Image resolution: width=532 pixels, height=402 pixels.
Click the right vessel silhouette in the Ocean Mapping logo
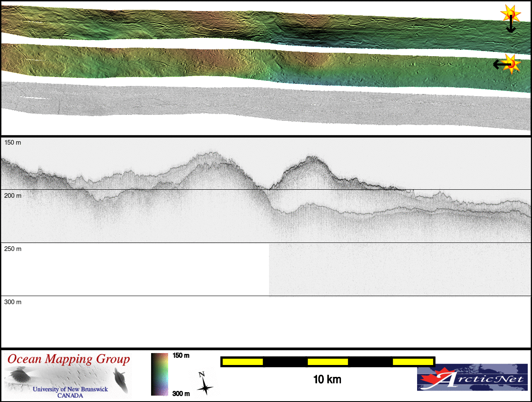coord(120,379)
